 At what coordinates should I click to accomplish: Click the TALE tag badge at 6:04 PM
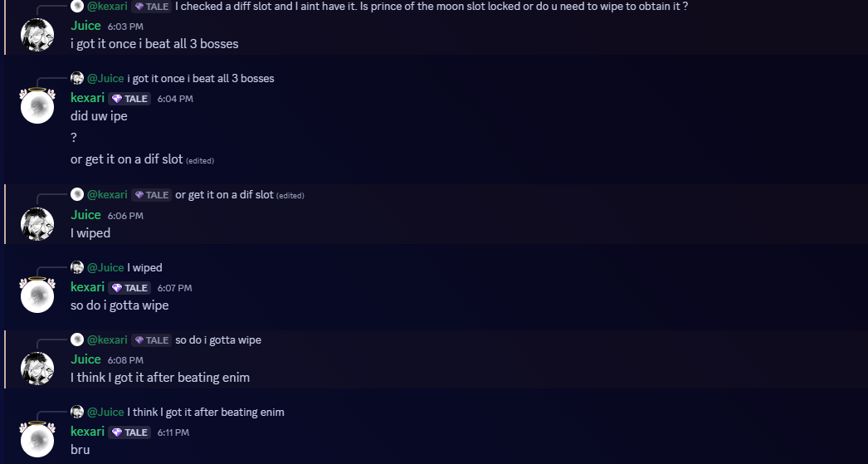(130, 99)
